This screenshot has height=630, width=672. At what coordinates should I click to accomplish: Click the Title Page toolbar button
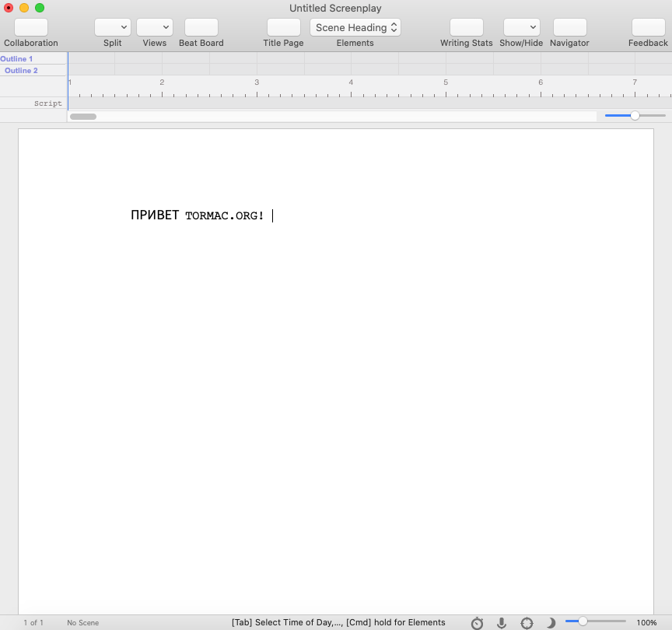point(283,28)
